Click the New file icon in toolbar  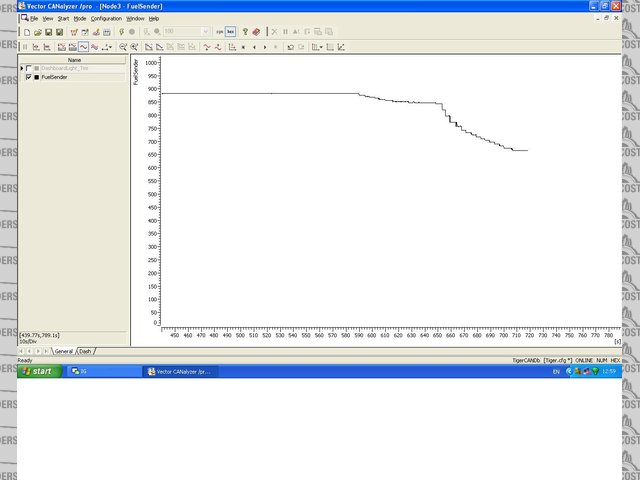[x=26, y=32]
